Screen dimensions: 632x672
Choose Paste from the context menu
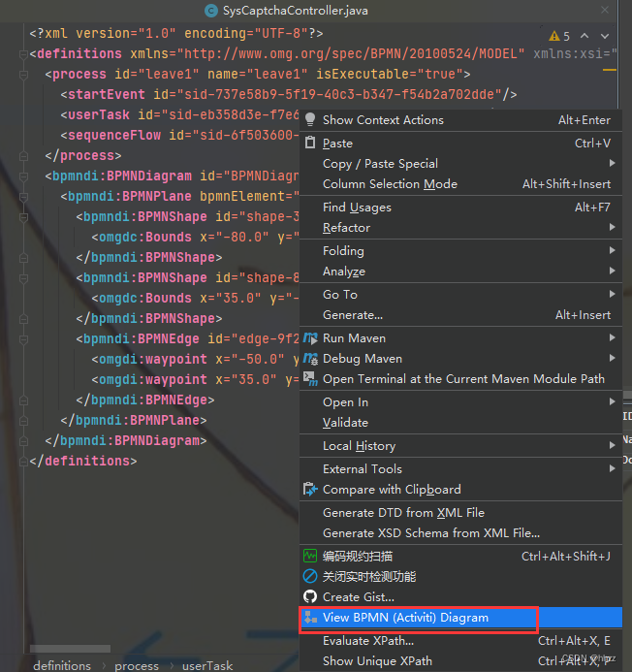[460, 144]
